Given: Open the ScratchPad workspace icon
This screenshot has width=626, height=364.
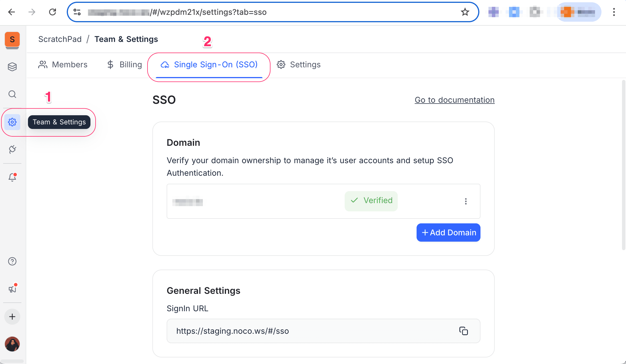Looking at the screenshot, I should 12,40.
